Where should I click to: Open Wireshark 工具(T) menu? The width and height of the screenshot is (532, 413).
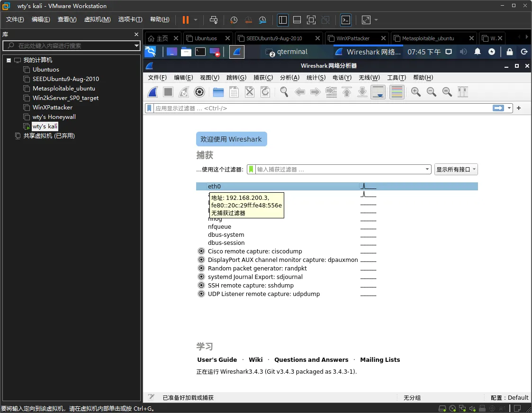pyautogui.click(x=397, y=78)
